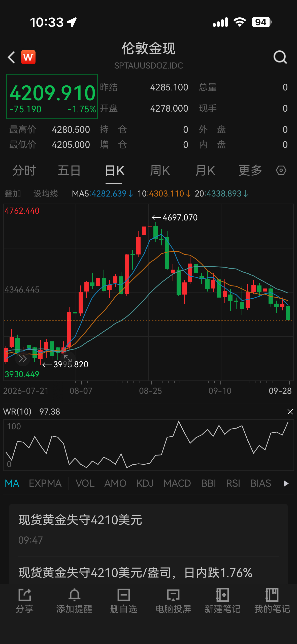
Task: Tap Wi-Fi icon in status bar
Action: [240, 22]
